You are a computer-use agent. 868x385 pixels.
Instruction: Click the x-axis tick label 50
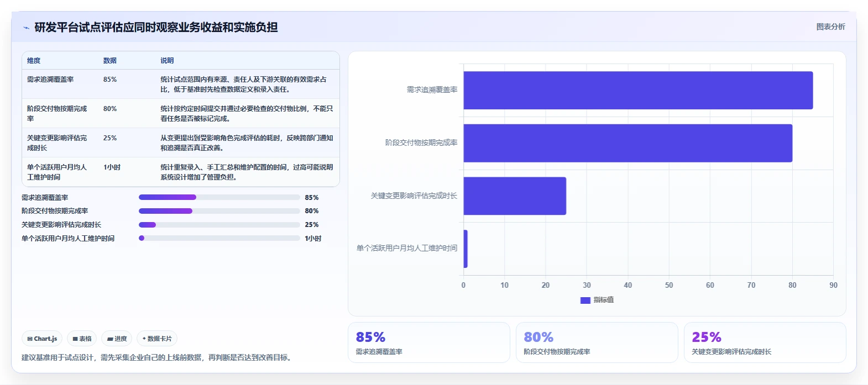click(669, 286)
